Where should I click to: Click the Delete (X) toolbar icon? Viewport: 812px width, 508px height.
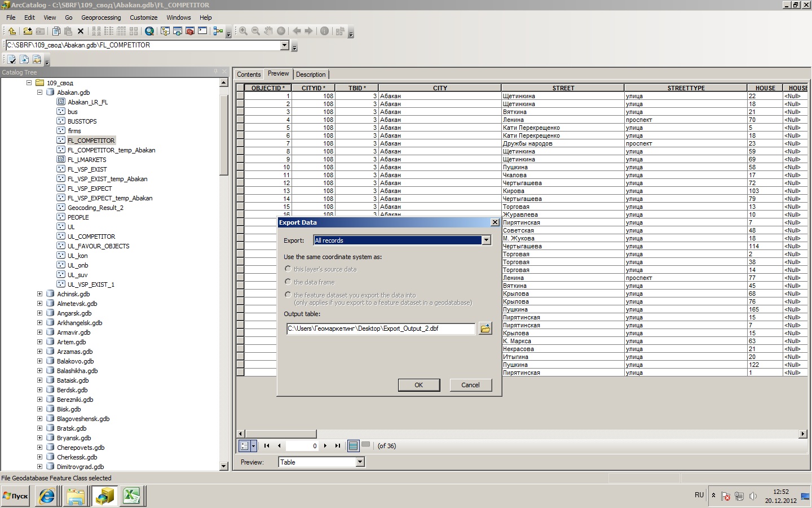point(81,31)
